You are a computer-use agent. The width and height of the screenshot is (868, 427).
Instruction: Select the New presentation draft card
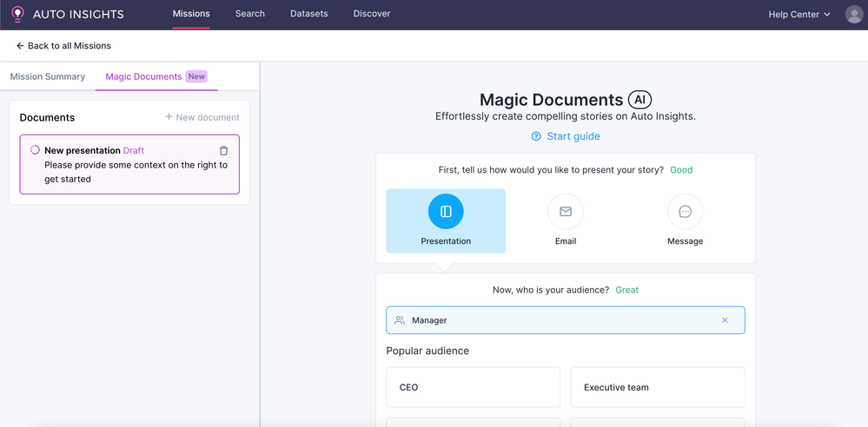(x=129, y=164)
